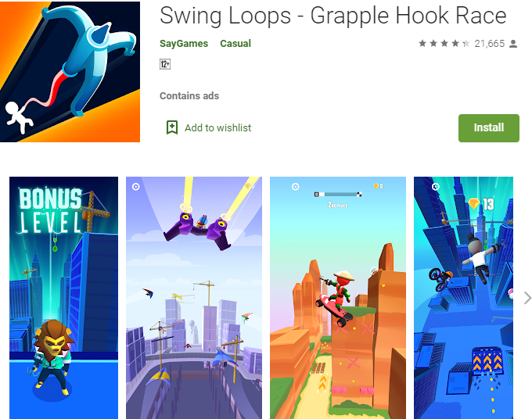Install the Swing Loops game
This screenshot has height=419, width=532.
(488, 127)
